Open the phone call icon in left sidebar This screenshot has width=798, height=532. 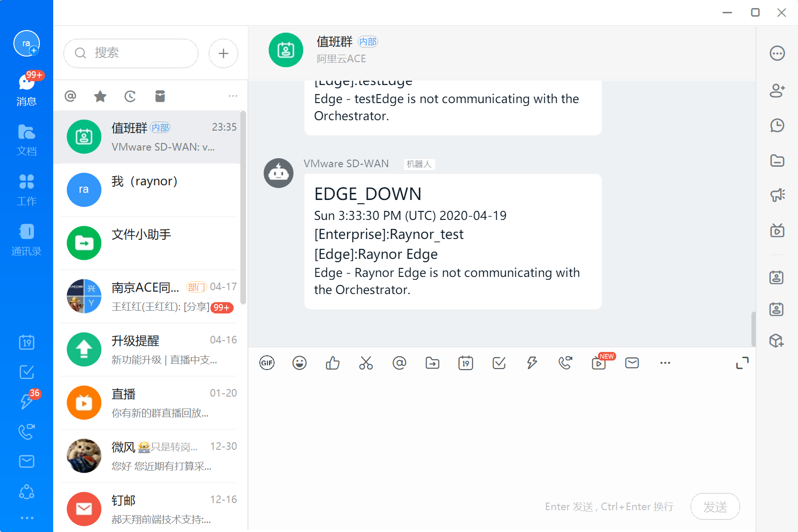point(27,431)
